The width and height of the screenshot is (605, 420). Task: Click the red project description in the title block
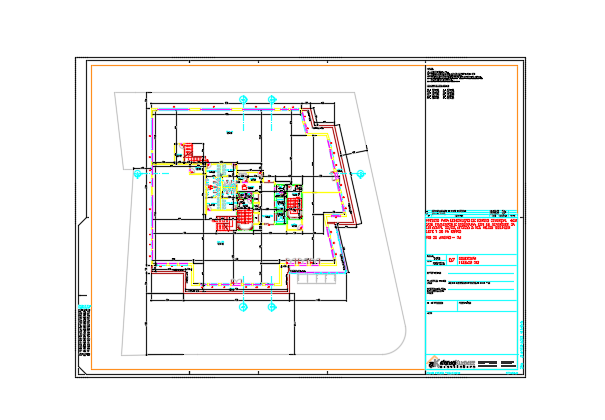(x=471, y=228)
